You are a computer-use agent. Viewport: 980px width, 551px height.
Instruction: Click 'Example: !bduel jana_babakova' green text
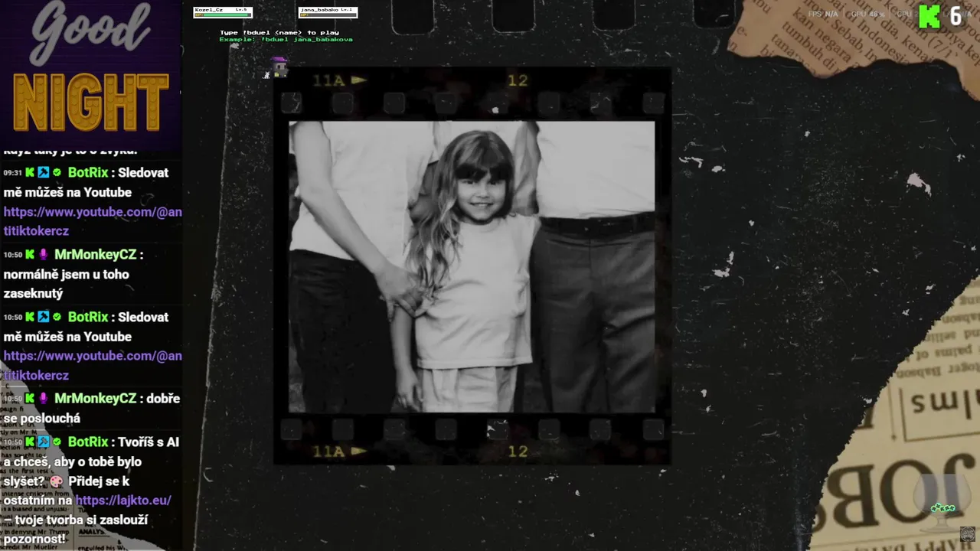[286, 39]
